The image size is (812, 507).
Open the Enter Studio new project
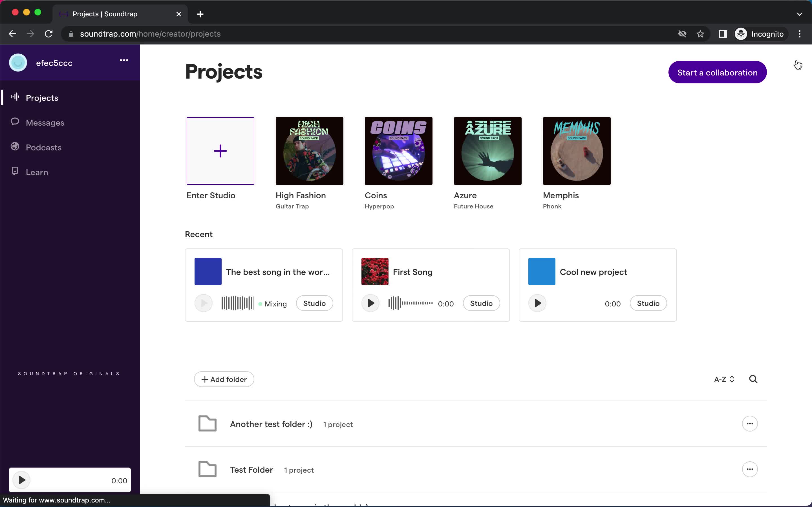point(220,151)
